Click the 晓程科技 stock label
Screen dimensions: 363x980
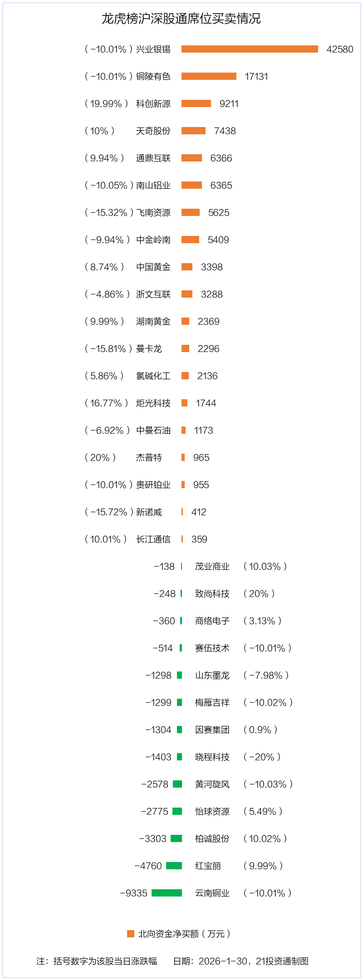(212, 757)
